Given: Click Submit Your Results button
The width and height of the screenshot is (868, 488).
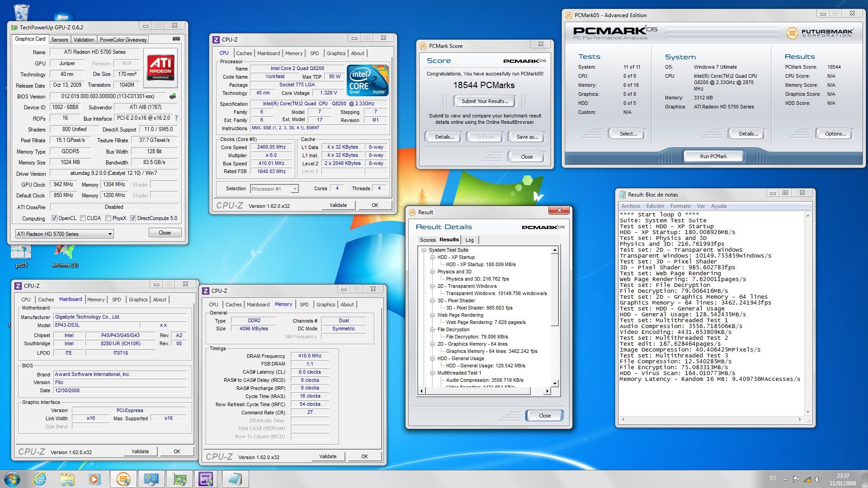Looking at the screenshot, I should coord(485,101).
